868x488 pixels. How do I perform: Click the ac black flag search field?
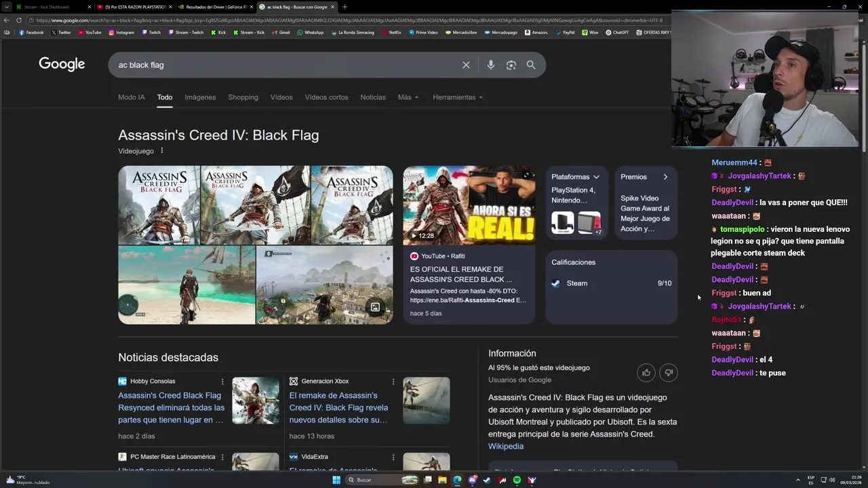pyautogui.click(x=285, y=65)
